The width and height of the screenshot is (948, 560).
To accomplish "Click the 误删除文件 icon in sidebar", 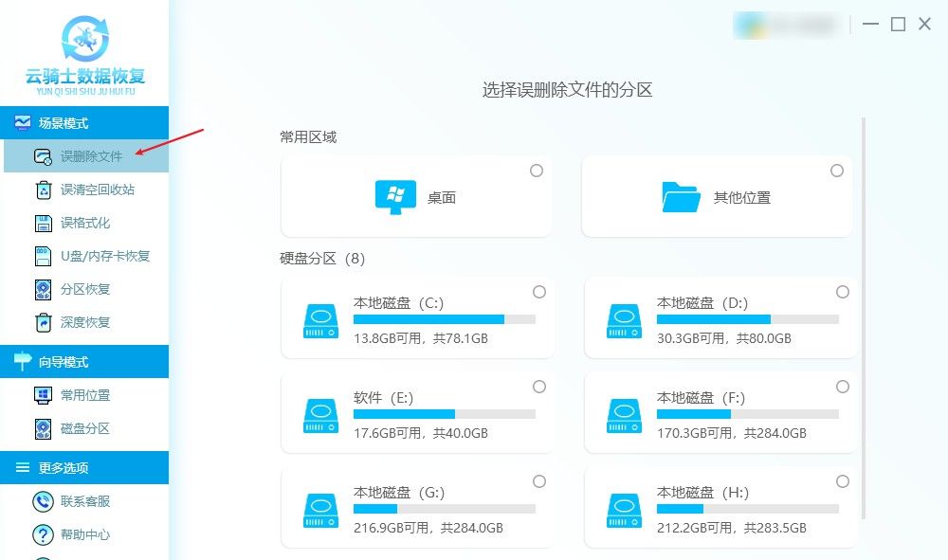I will tap(43, 156).
